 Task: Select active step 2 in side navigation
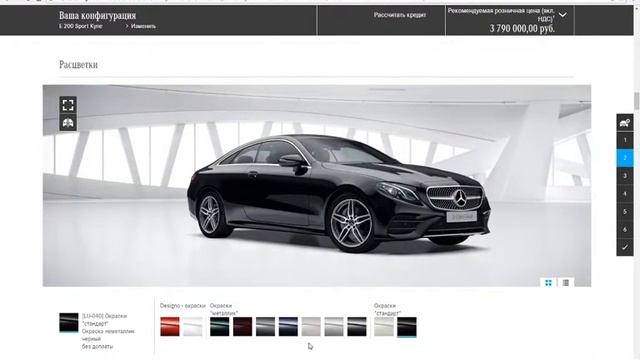point(624,158)
